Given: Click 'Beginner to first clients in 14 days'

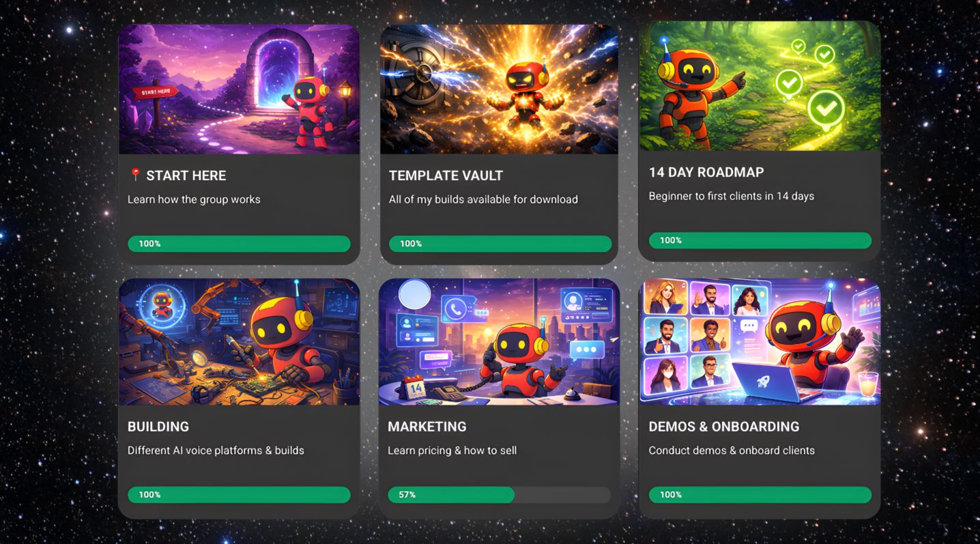Looking at the screenshot, I should [732, 196].
